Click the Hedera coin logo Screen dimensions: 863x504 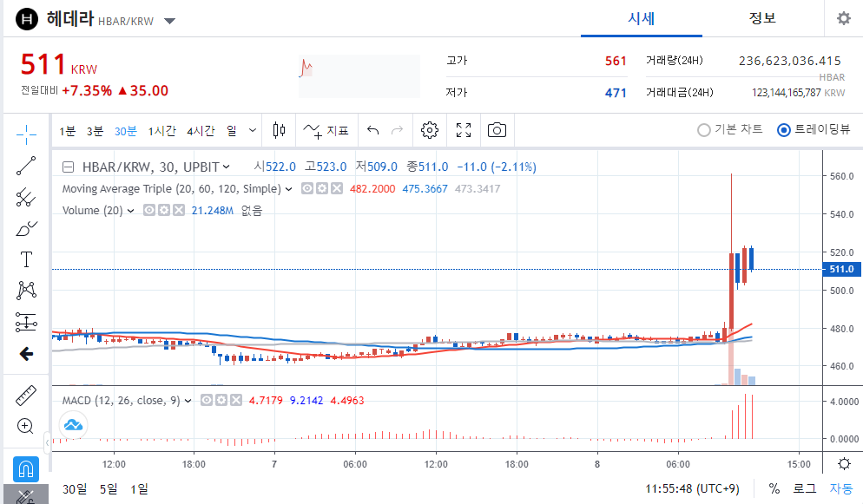(x=27, y=19)
